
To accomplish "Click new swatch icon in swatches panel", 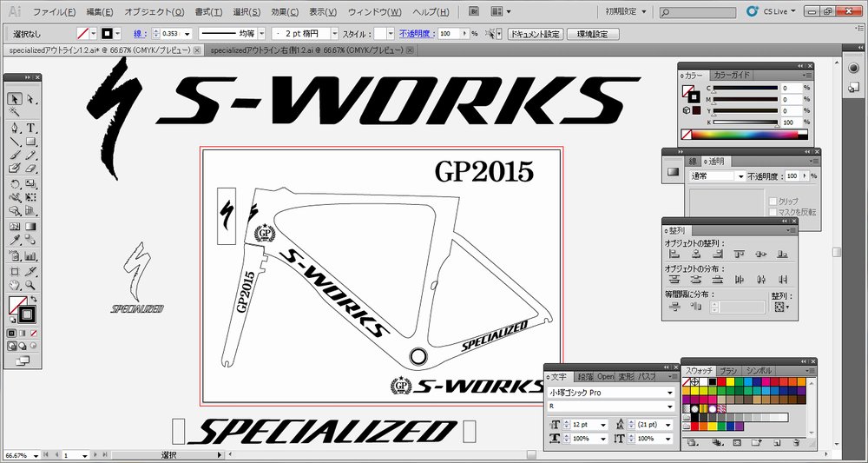I will pos(777,442).
